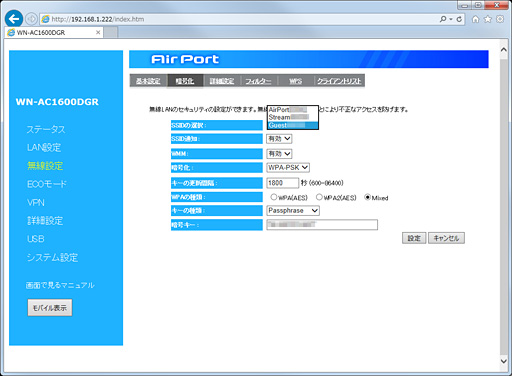Open the WPA-PSK encryption dropdown
The height and width of the screenshot is (376, 512).
(288, 167)
